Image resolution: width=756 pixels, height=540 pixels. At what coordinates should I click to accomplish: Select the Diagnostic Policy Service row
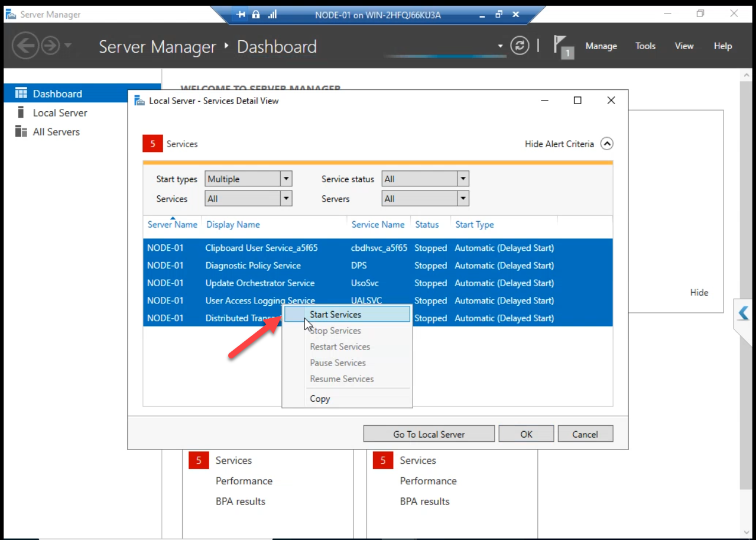pyautogui.click(x=378, y=266)
